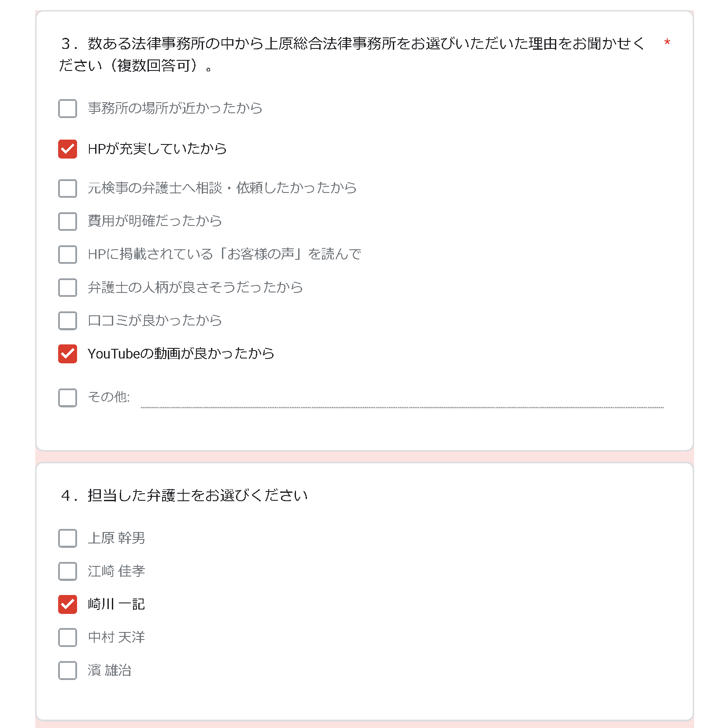
Task: Click the HPが充実していたから label text
Action: point(157,149)
